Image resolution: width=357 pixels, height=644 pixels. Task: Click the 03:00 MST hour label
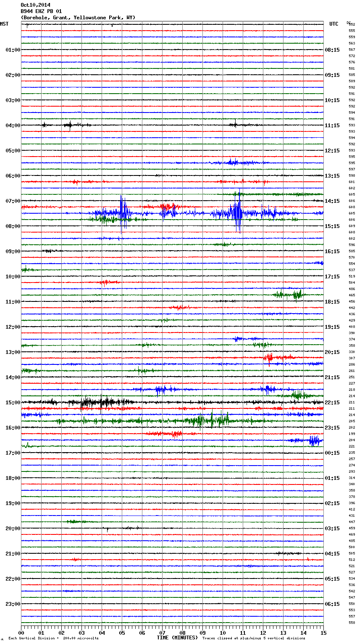13,100
